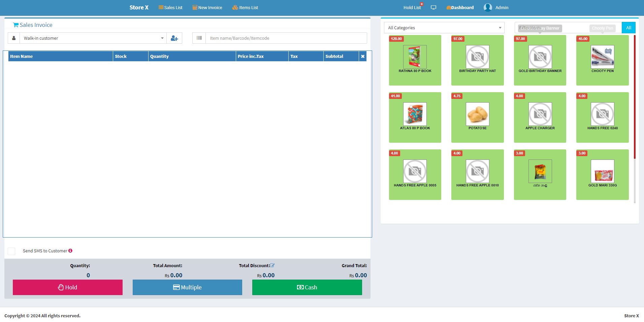Expand the All Categories dropdown

[x=444, y=28]
